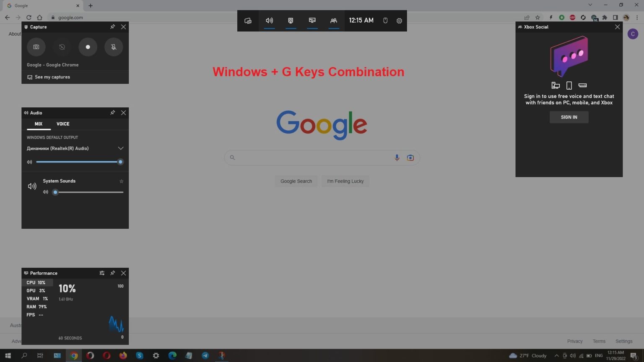Toggle Xbox Social widget icon in toolbar
The width and height of the screenshot is (644, 362).
[x=333, y=21]
